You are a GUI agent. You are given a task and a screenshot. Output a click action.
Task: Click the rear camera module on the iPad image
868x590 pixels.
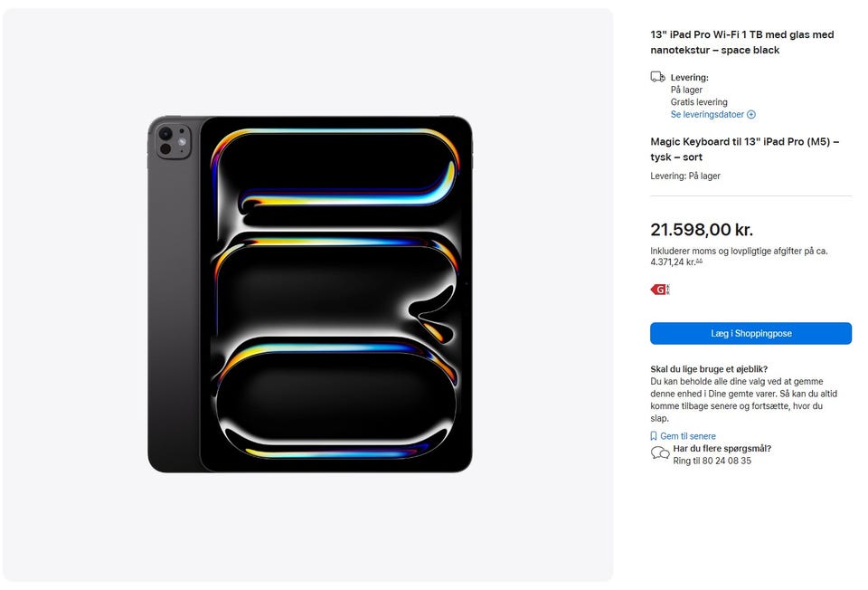pos(174,141)
